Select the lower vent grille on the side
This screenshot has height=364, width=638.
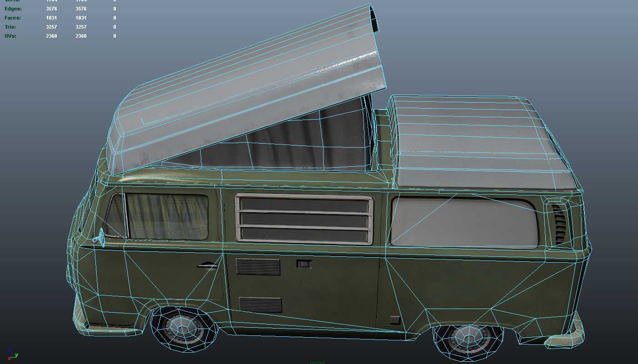point(260,304)
